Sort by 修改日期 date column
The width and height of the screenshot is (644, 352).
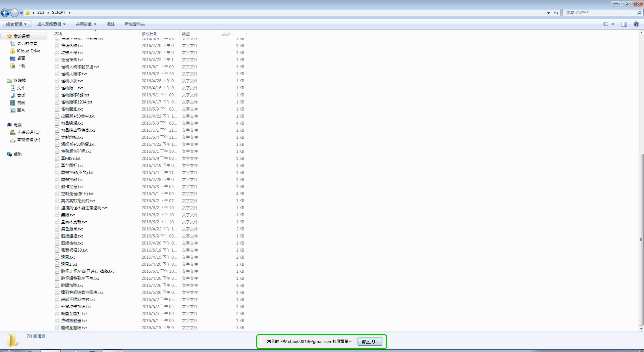pos(159,34)
